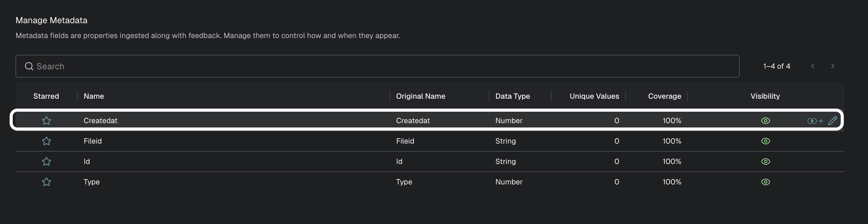The height and width of the screenshot is (224, 868).
Task: Star the Createdat metadata field
Action: pos(46,120)
